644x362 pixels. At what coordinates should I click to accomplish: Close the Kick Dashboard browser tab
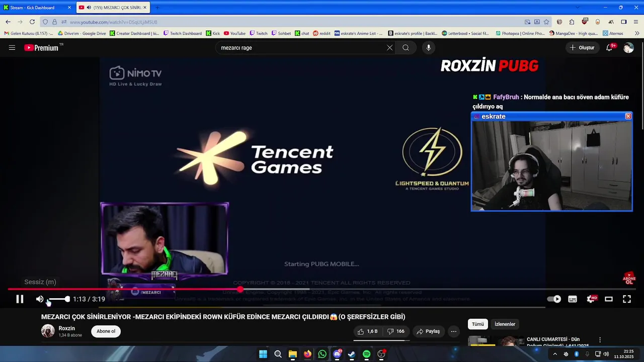click(69, 8)
